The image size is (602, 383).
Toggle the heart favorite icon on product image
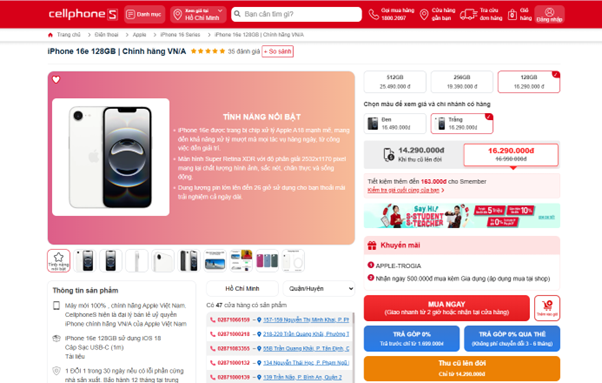click(x=56, y=79)
